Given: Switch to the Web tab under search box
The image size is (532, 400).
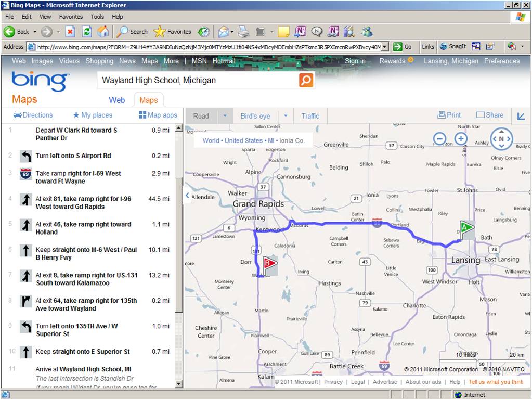Looking at the screenshot, I should (x=116, y=100).
